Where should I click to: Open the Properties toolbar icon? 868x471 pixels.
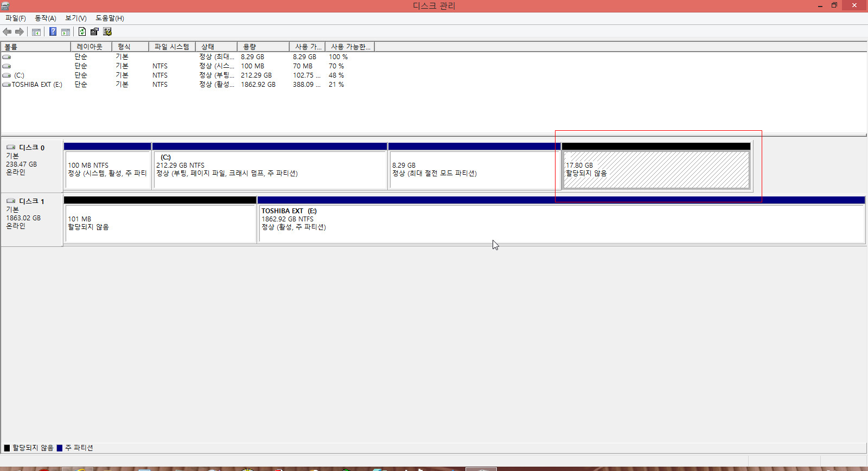[x=94, y=32]
